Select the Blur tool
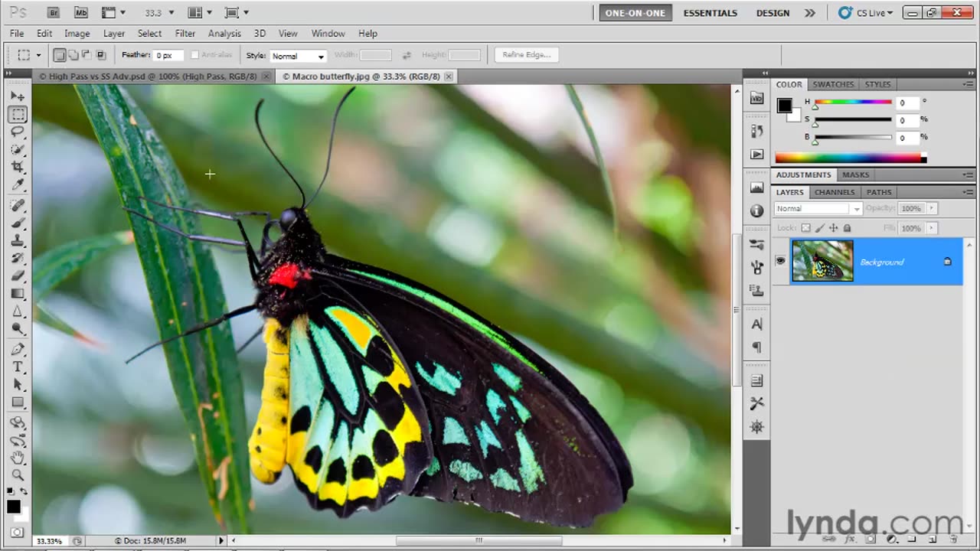The height and width of the screenshot is (551, 980). (18, 311)
